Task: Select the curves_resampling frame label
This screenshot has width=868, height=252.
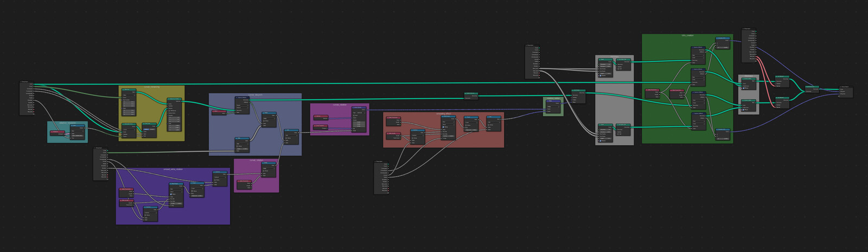Action: [x=151, y=87]
